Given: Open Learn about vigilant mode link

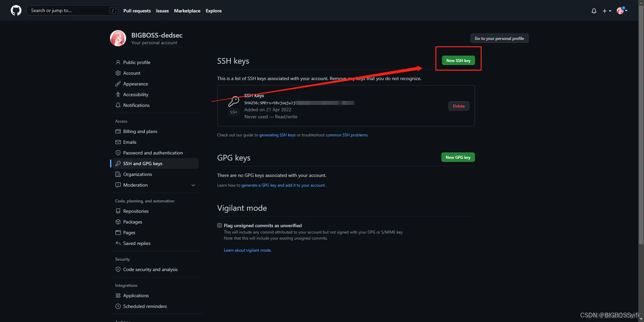Looking at the screenshot, I should coord(248,250).
